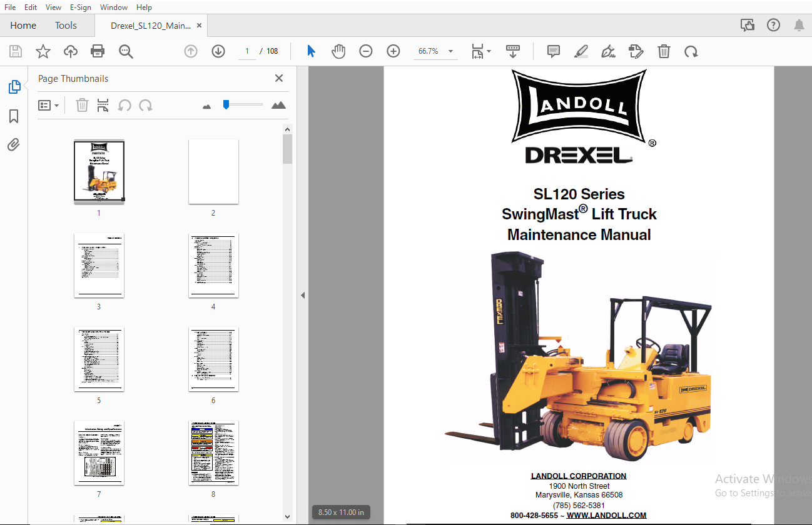
Task: Select page 5 thumbnail
Action: 99,359
